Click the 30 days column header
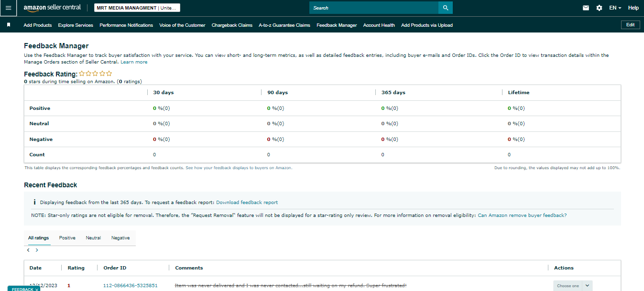This screenshot has height=291, width=644. 163,93
